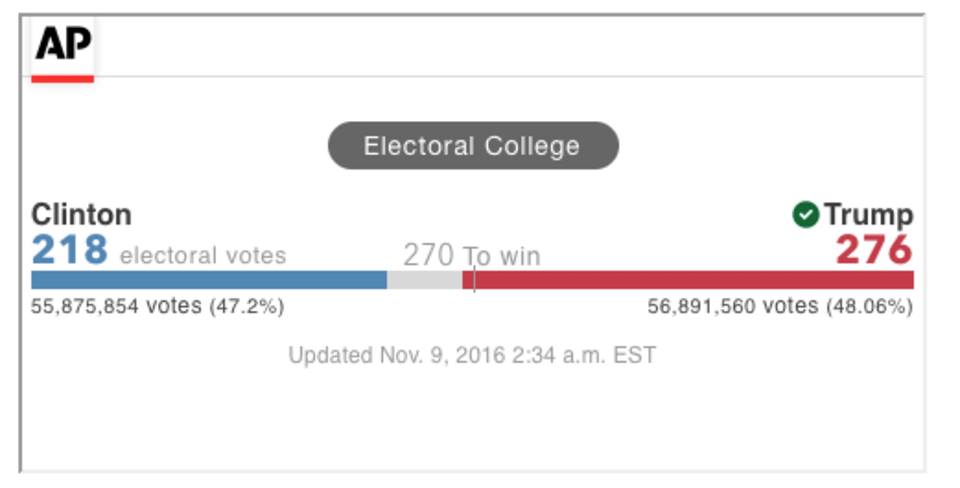This screenshot has width=960, height=488.
Task: Click the gray "electoral votes" label
Action: pyautogui.click(x=202, y=256)
